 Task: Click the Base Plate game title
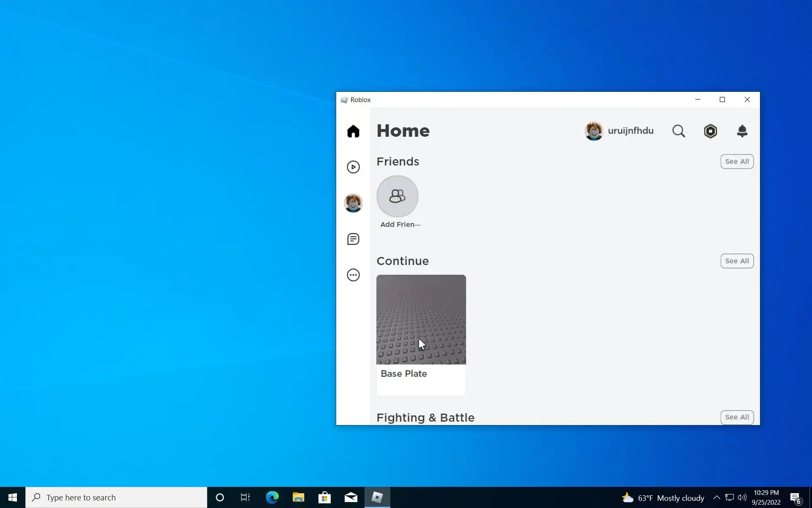403,374
